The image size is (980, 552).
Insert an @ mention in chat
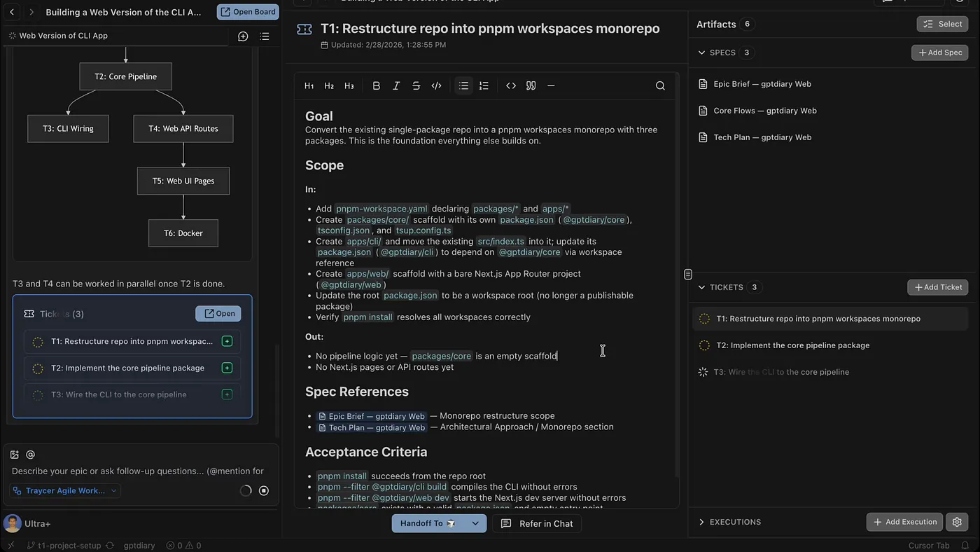coord(30,455)
